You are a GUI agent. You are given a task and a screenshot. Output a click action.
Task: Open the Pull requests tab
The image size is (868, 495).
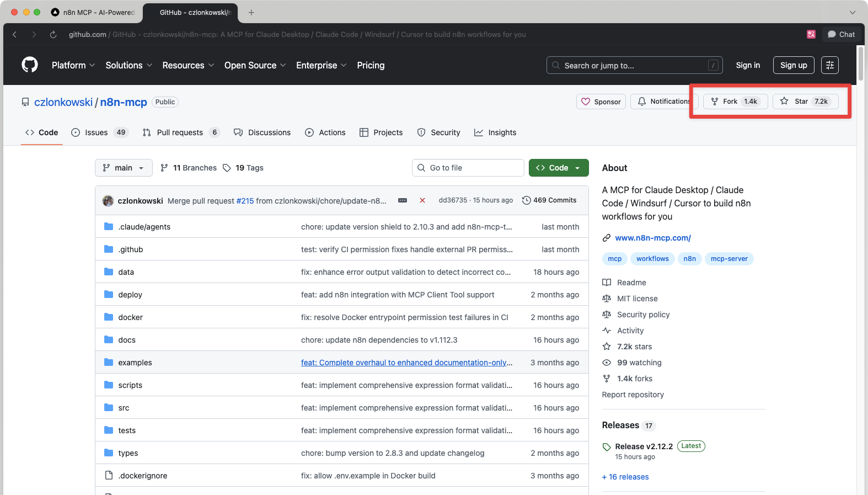pos(181,132)
